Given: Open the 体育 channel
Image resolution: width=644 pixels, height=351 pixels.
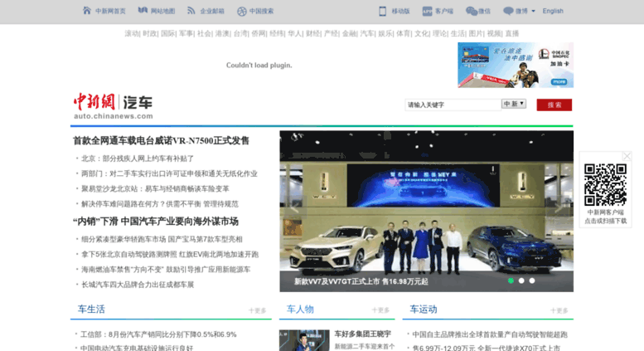Looking at the screenshot, I should click(403, 33).
